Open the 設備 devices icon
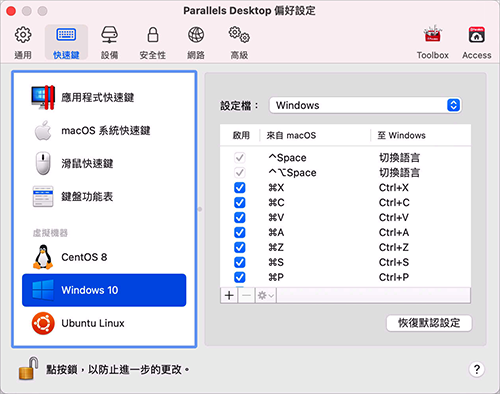 (109, 35)
